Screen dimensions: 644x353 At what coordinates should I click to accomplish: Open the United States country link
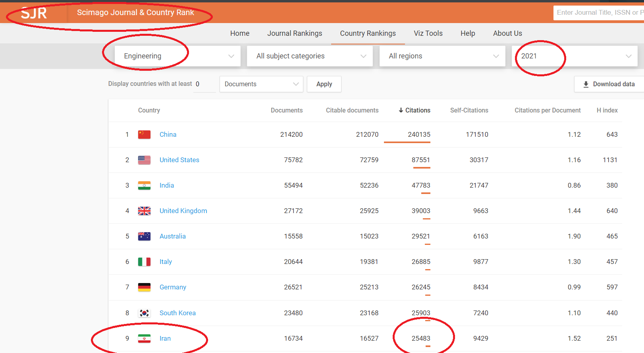tap(179, 160)
